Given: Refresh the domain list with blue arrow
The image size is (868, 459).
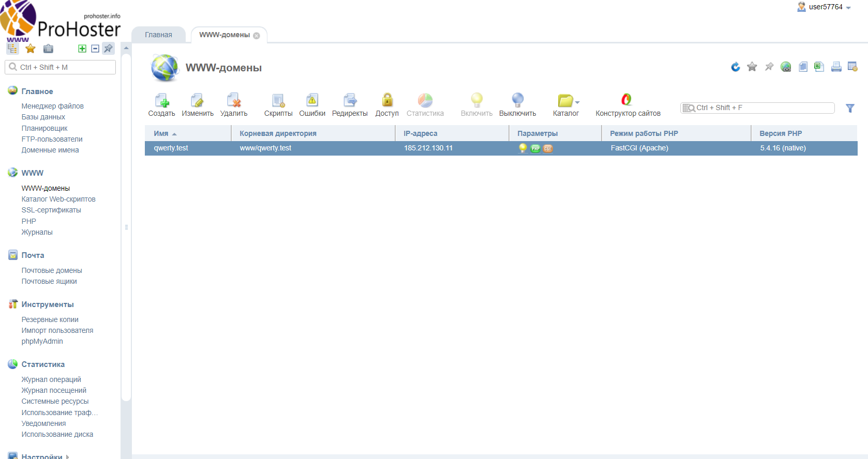Looking at the screenshot, I should coord(735,67).
